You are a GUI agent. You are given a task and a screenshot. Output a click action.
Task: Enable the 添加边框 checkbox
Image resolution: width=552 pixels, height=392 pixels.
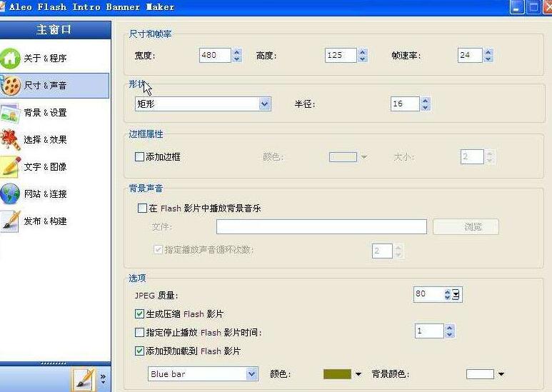pyautogui.click(x=140, y=156)
